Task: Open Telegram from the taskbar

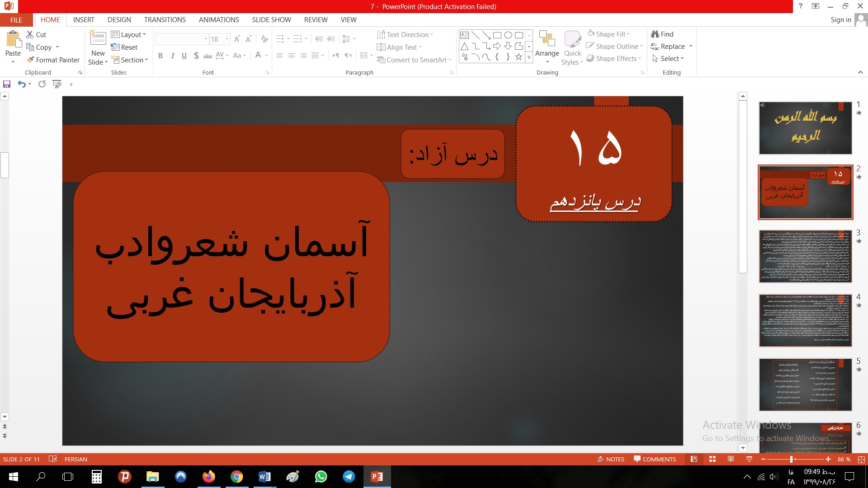Action: (349, 477)
